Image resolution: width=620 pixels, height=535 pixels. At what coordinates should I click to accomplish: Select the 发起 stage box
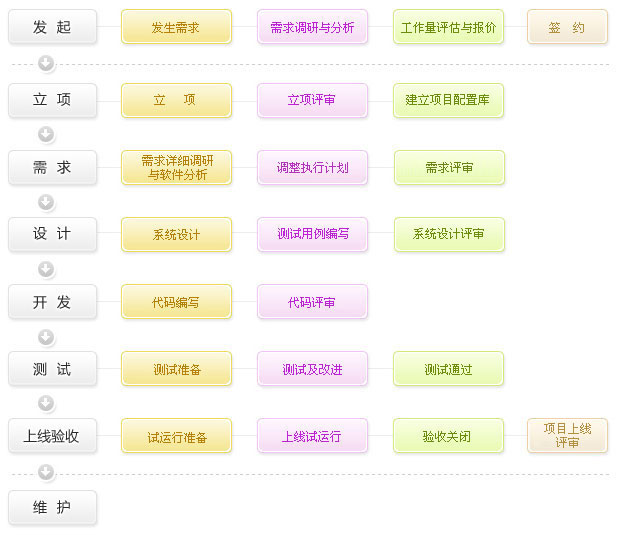click(53, 26)
